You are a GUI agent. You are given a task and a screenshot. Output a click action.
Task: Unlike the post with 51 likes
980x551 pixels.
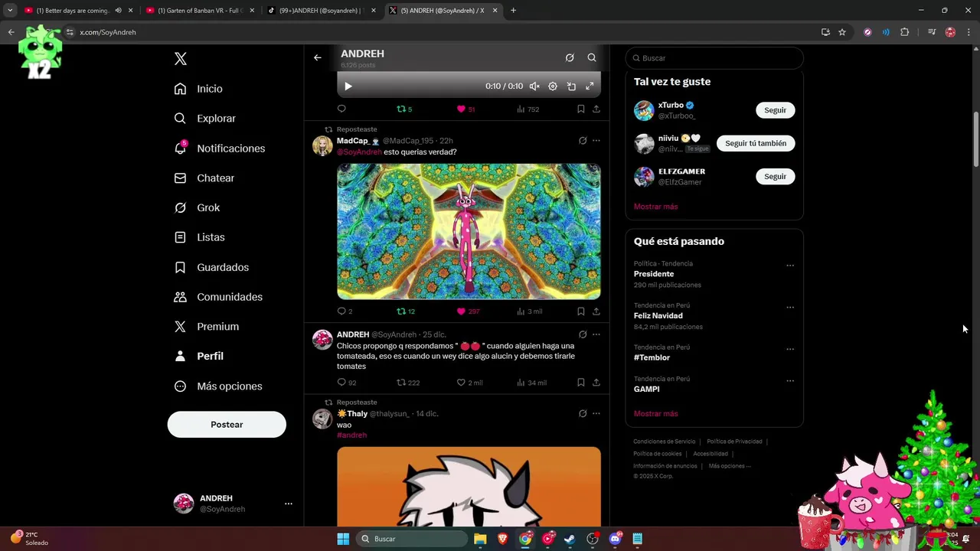click(465, 109)
